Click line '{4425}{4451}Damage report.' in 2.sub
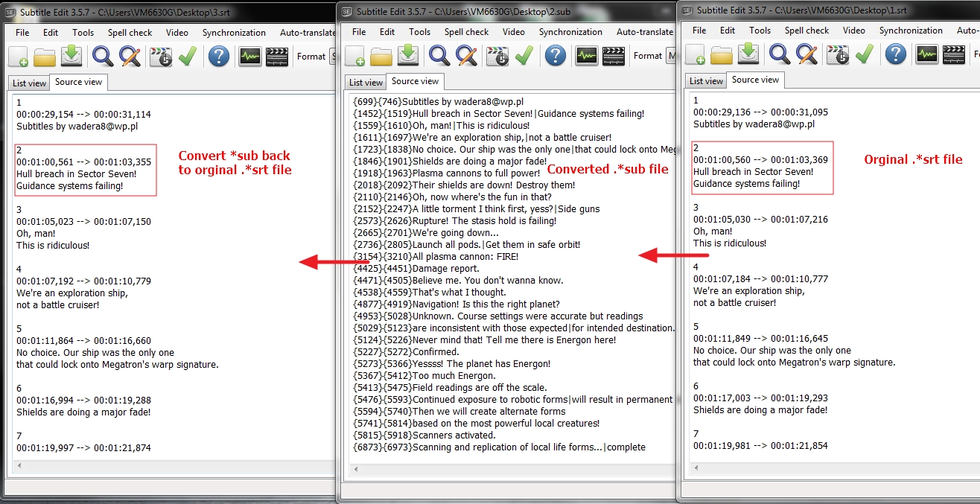Viewport: 980px width, 504px height. tap(416, 269)
